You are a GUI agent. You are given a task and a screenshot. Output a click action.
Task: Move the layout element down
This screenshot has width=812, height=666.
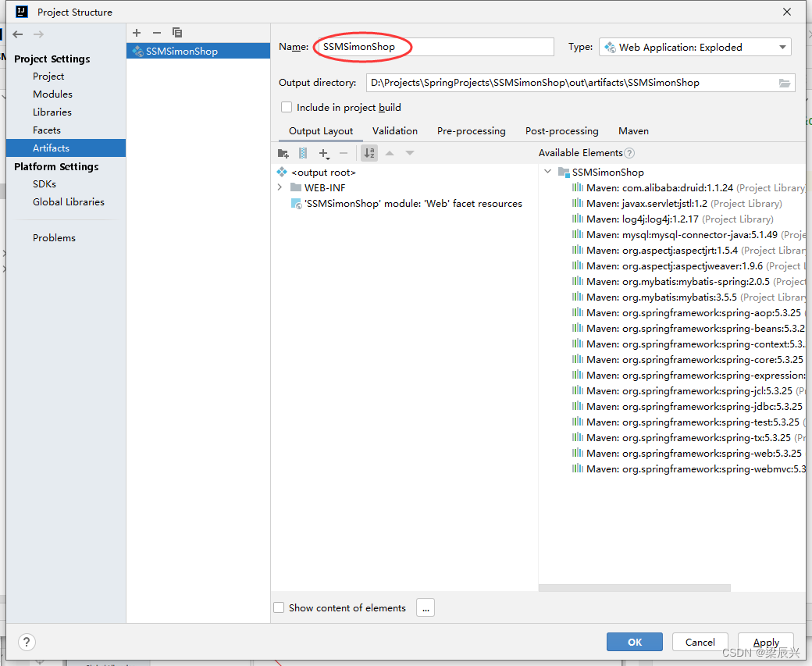pyautogui.click(x=410, y=153)
